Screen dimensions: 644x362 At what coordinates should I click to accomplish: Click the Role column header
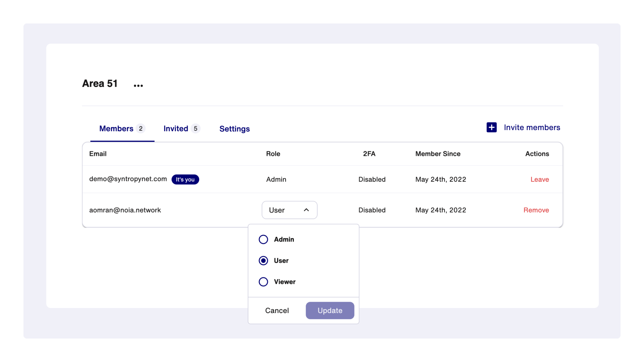pos(273,154)
